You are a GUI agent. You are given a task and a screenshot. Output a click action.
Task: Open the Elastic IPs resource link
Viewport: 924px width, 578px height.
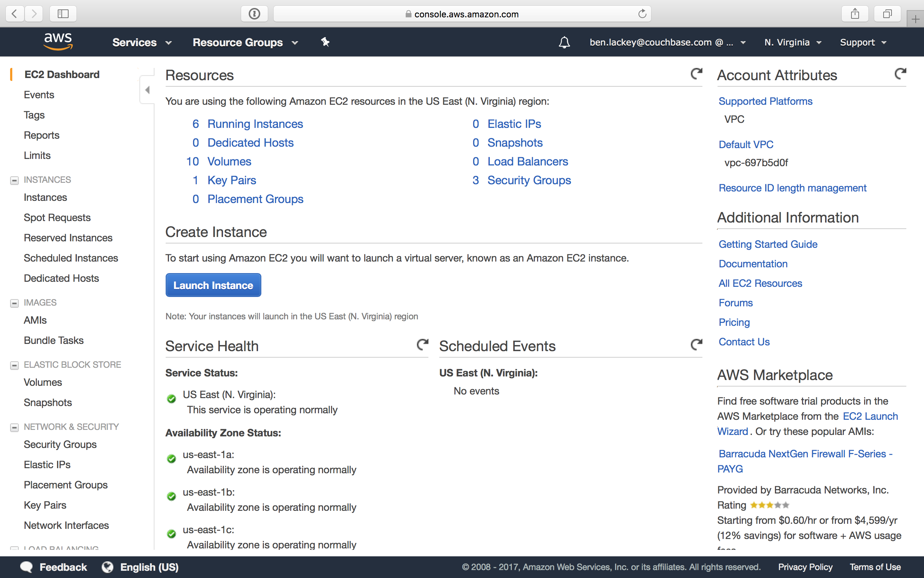click(x=514, y=124)
